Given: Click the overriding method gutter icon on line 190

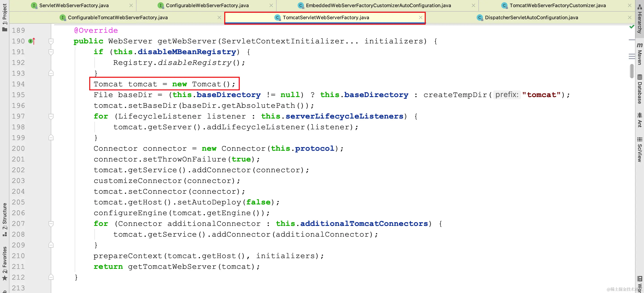Looking at the screenshot, I should pos(32,41).
